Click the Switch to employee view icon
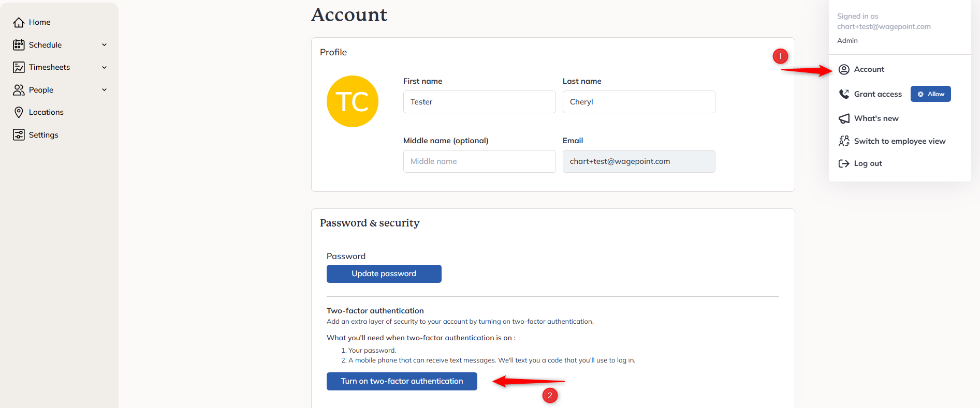Screen dimensions: 980x408 click(844, 141)
